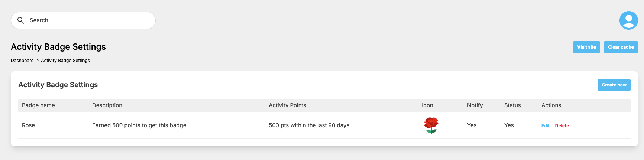The image size is (644, 160).
Task: Click the magnifying glass search icon
Action: pyautogui.click(x=21, y=20)
